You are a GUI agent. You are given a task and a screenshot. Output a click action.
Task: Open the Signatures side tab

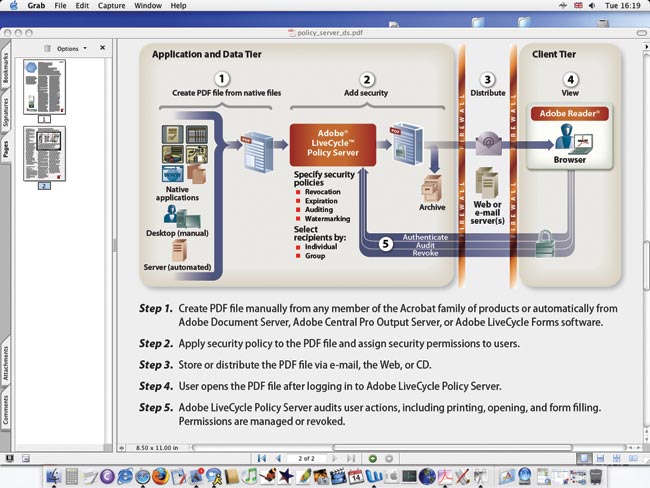coord(5,112)
